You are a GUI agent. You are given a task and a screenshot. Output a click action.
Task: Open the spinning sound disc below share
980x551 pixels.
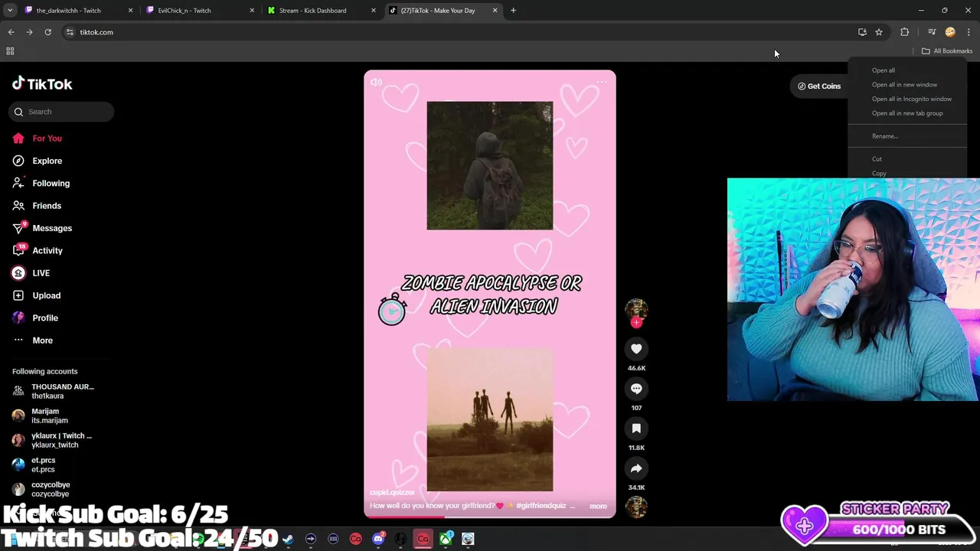(x=636, y=507)
